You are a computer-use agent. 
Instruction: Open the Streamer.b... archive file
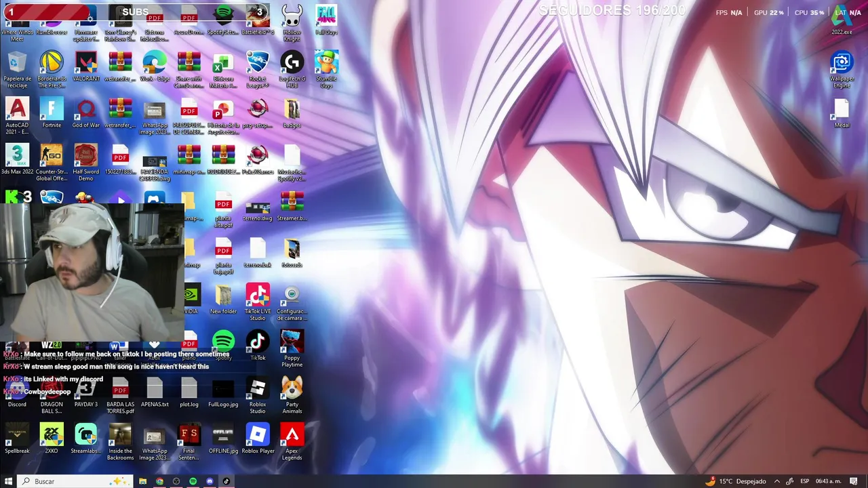tap(292, 206)
